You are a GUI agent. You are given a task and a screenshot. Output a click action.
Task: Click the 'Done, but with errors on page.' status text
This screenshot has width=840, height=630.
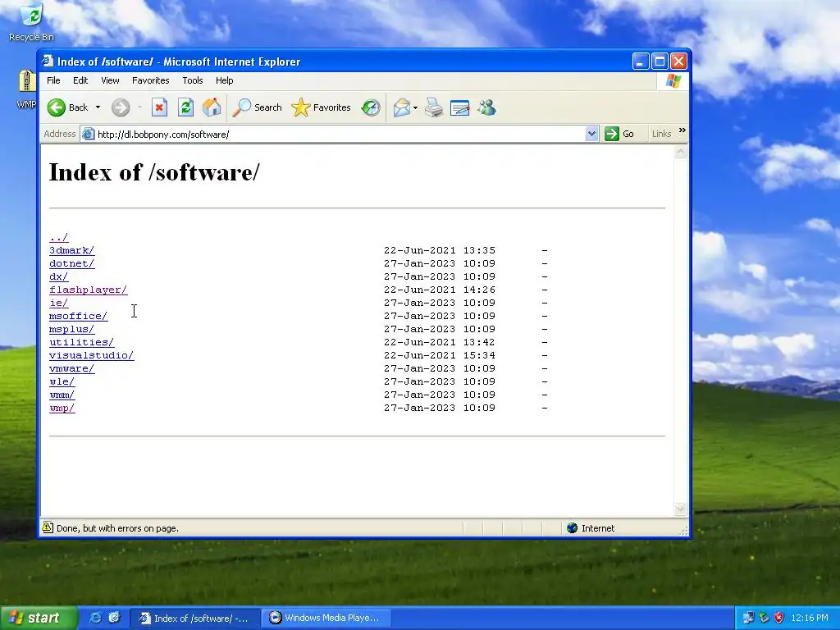coord(117,528)
